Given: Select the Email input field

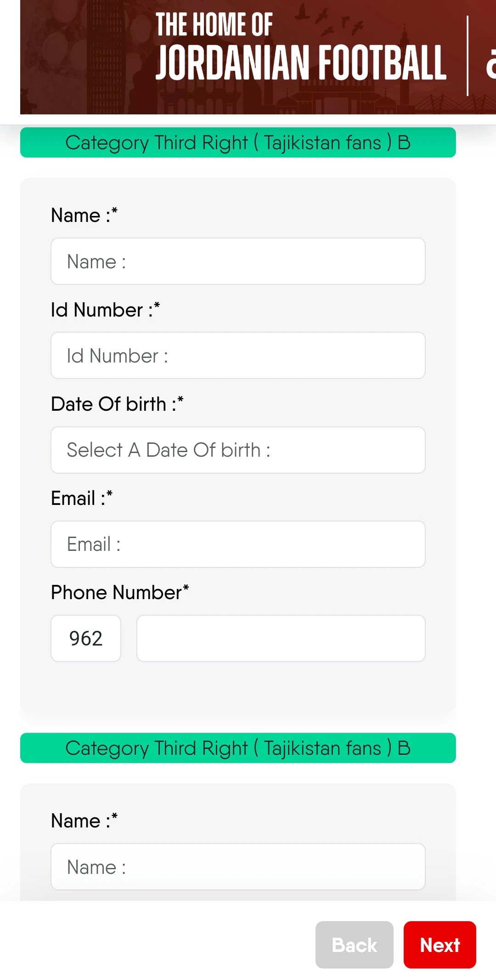Looking at the screenshot, I should tap(238, 544).
